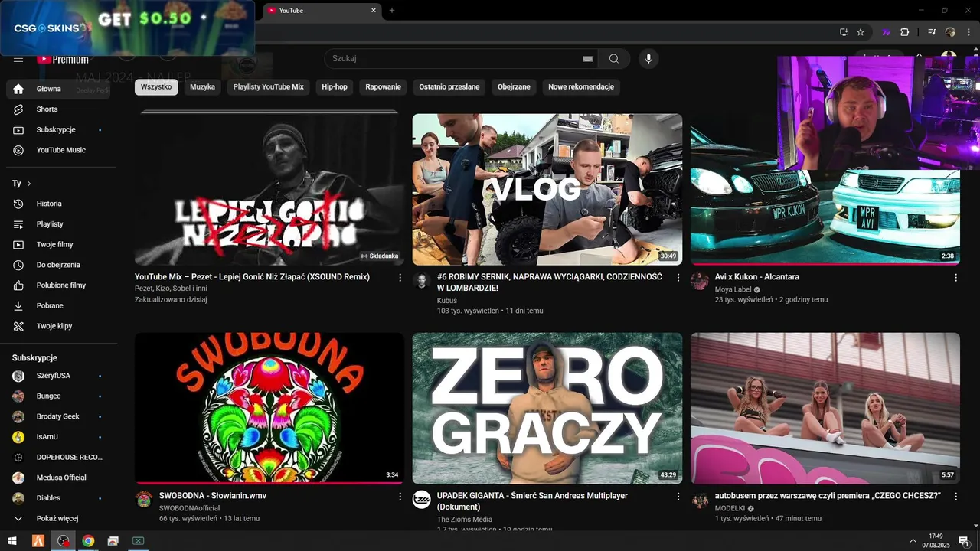The width and height of the screenshot is (980, 551).
Task: Show hidden system tray icons
Action: pyautogui.click(x=913, y=541)
